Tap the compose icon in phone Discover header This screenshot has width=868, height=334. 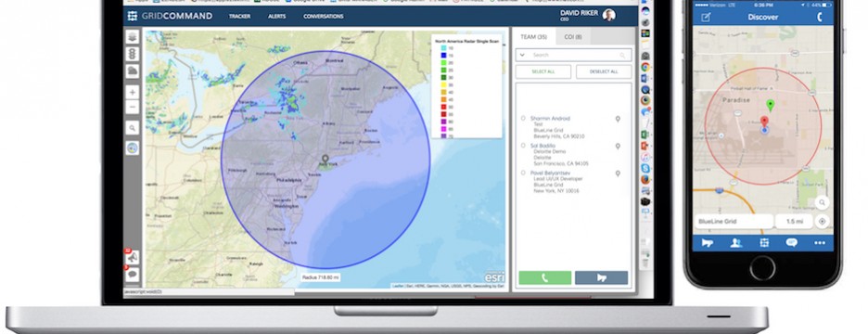(x=706, y=18)
